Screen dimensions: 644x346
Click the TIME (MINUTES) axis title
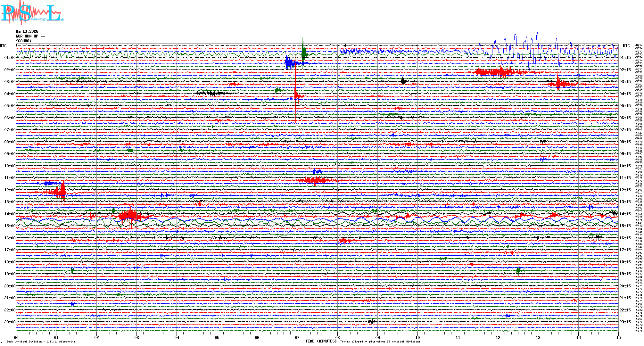coord(321,341)
